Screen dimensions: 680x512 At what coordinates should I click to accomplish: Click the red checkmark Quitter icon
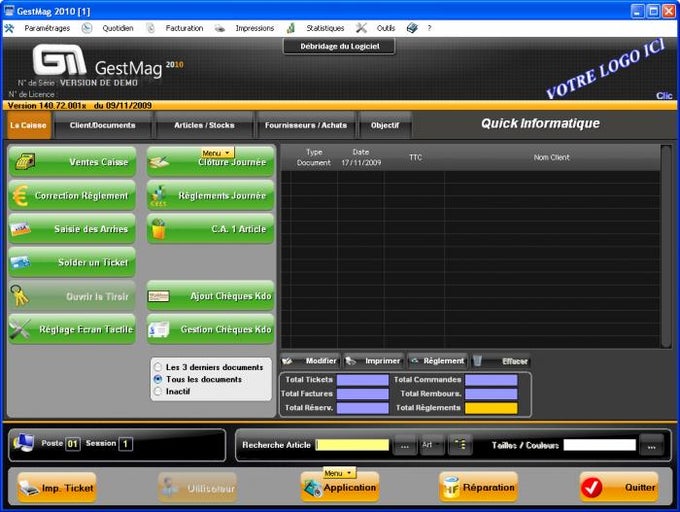pyautogui.click(x=592, y=487)
